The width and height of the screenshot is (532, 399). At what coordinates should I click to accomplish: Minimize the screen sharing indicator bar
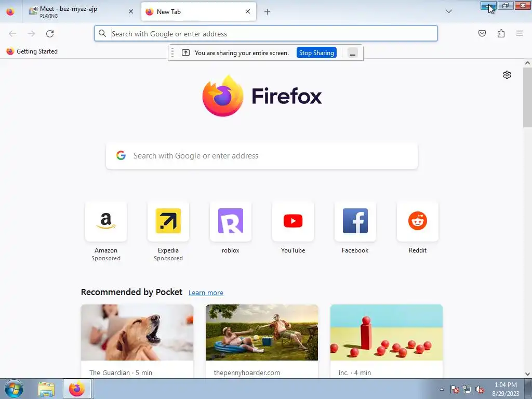[x=353, y=54]
